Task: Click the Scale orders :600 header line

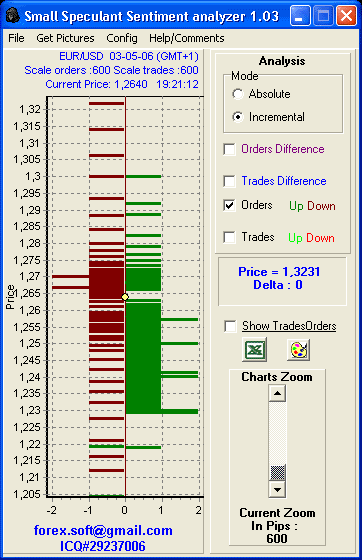Action: click(x=111, y=70)
